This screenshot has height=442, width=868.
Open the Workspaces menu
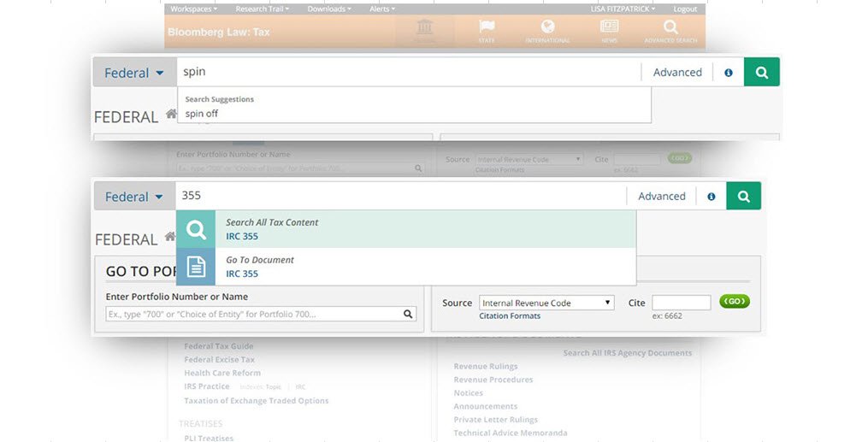tap(194, 9)
